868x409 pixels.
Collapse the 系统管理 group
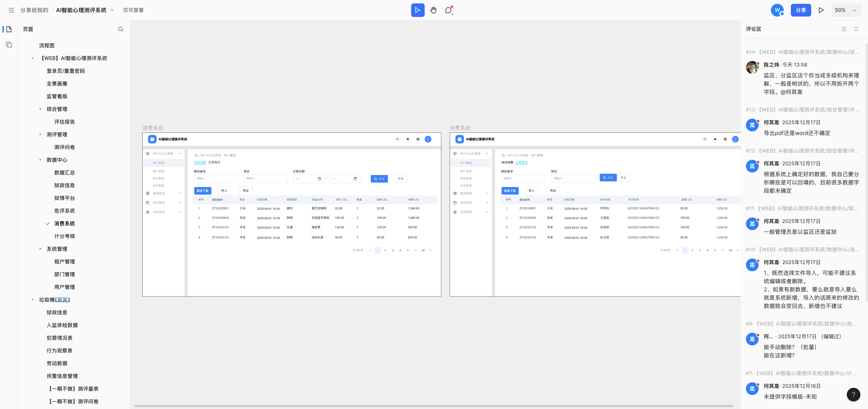(40, 249)
